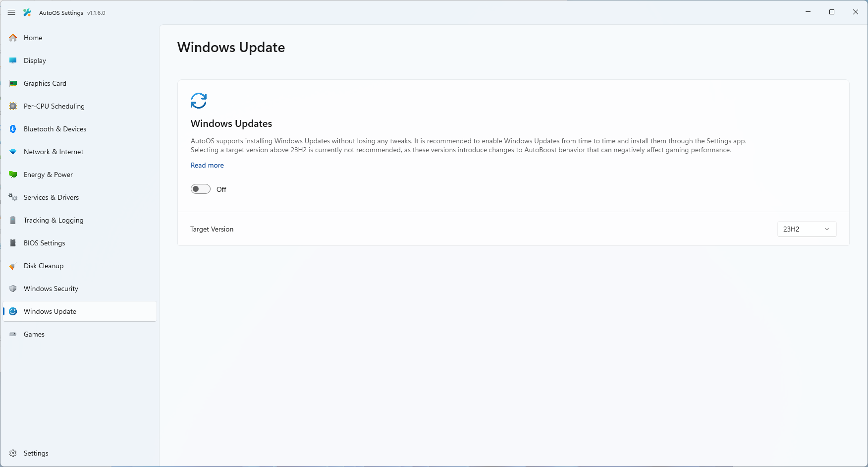Click the Target Version label

212,229
